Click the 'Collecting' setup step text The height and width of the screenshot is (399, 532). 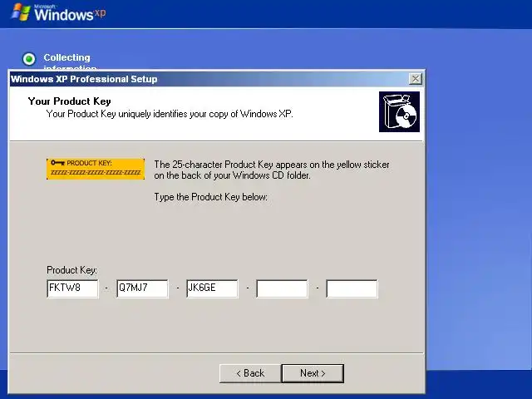click(66, 57)
